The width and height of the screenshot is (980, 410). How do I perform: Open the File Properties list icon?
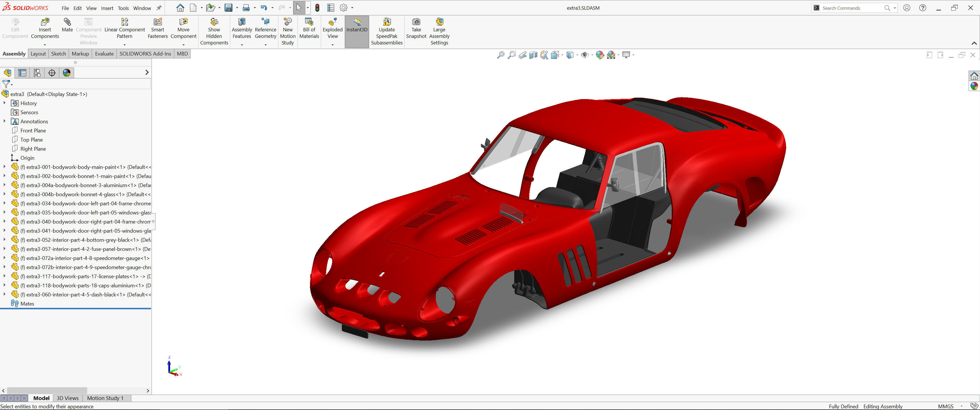click(x=330, y=8)
